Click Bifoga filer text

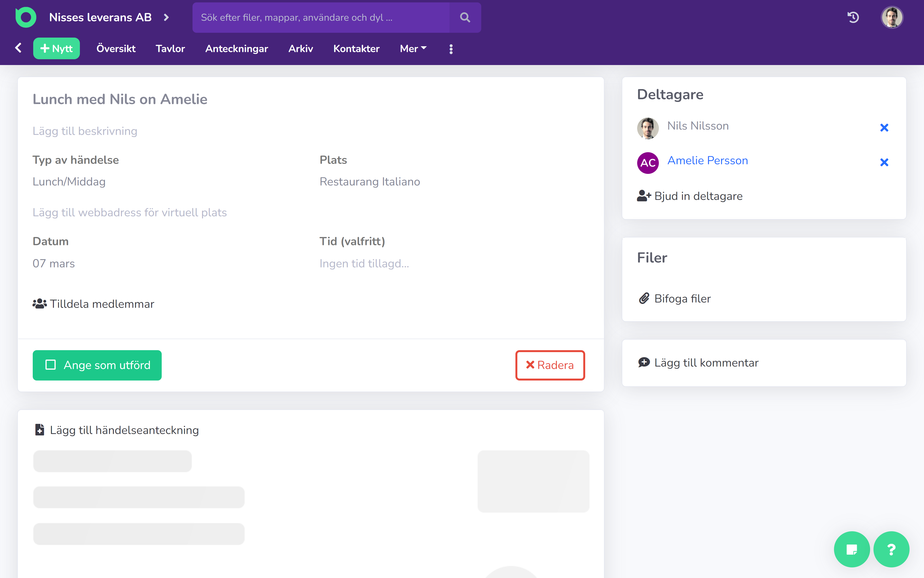[x=682, y=299]
